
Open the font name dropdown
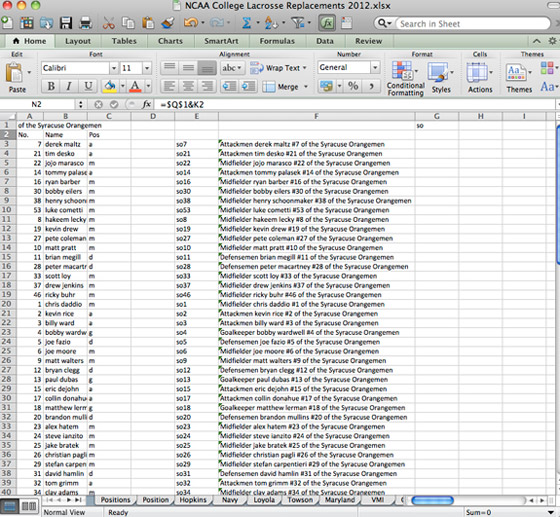pyautogui.click(x=114, y=68)
